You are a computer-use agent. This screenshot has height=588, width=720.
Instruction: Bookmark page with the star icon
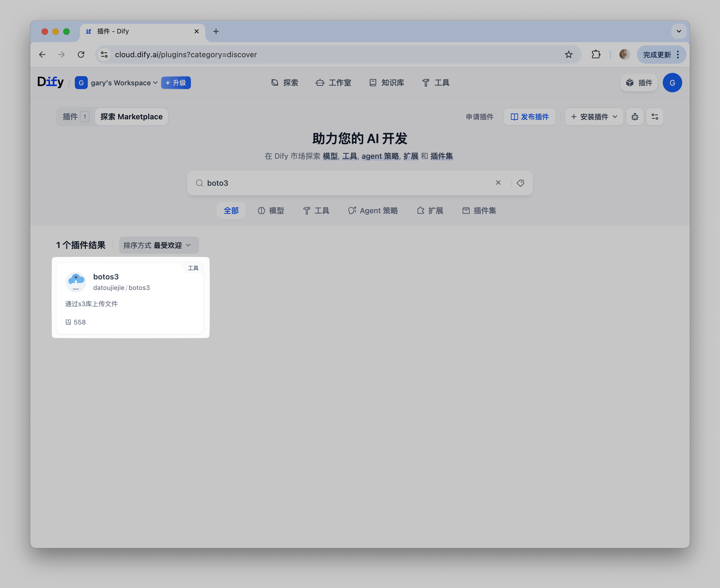click(568, 55)
